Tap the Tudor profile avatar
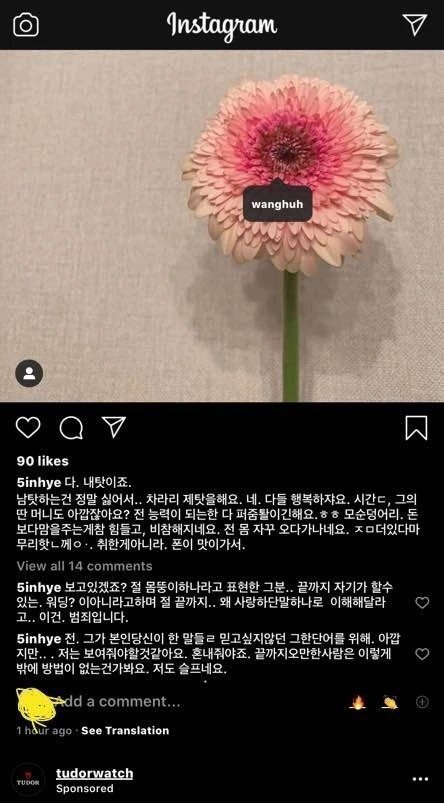Image resolution: width=444 pixels, height=803 pixels. click(28, 780)
